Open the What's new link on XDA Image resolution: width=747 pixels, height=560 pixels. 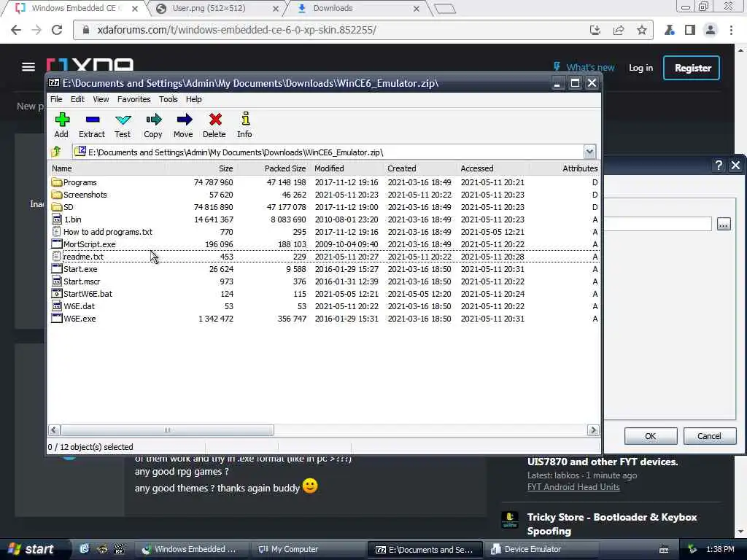coord(584,67)
